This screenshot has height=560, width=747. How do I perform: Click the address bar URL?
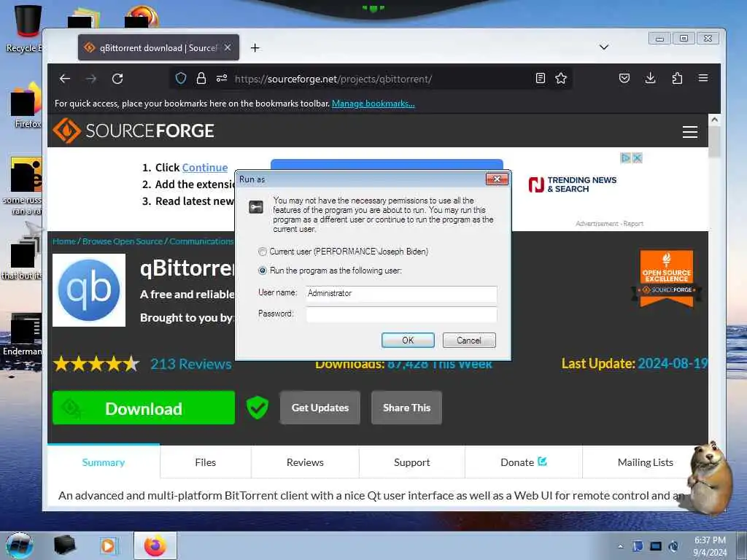coord(333,79)
